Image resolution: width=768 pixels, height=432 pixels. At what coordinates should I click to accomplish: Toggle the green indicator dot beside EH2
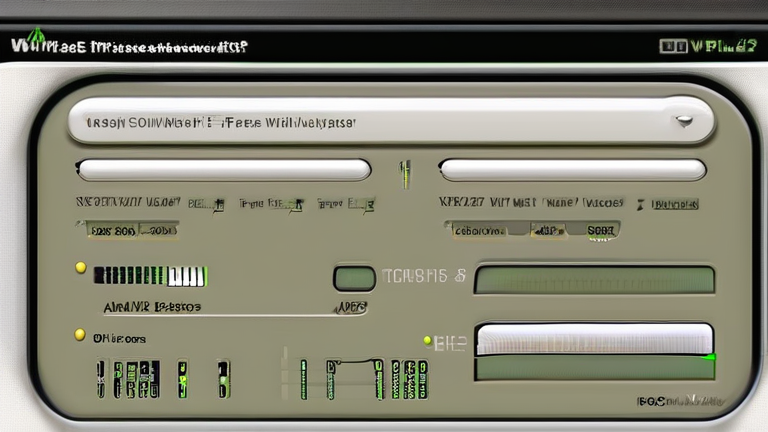click(x=427, y=340)
